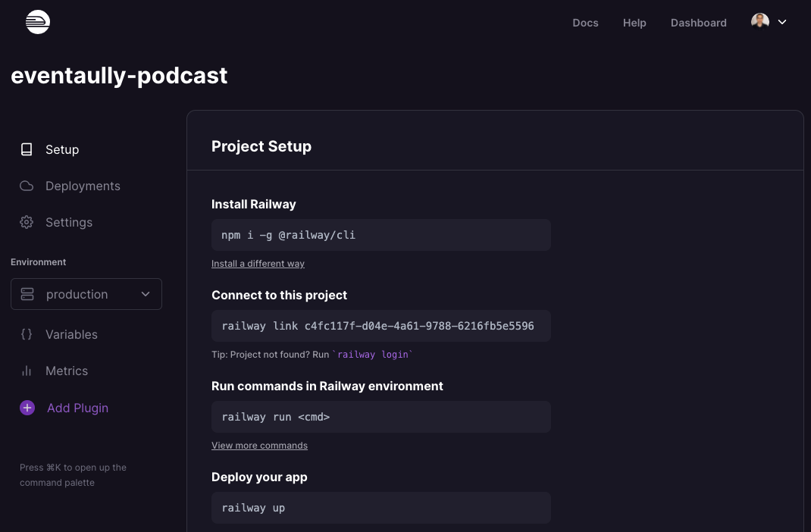Open the Metrics section
The height and width of the screenshot is (532, 811).
coord(67,371)
